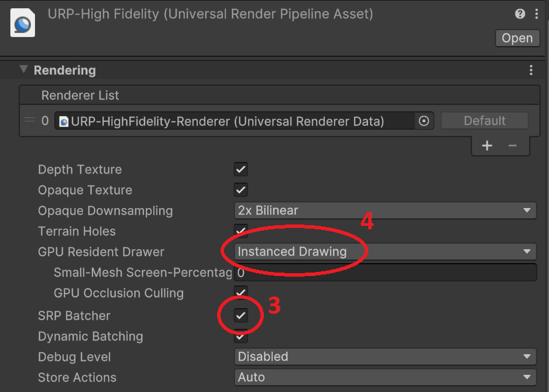
Task: Click the SRP Batcher label
Action: click(x=74, y=316)
